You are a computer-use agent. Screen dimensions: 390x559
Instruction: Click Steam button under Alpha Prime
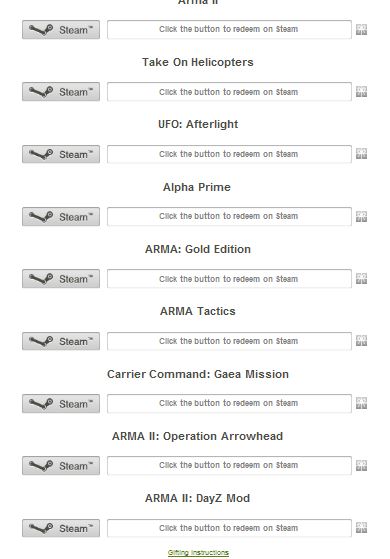pos(61,216)
